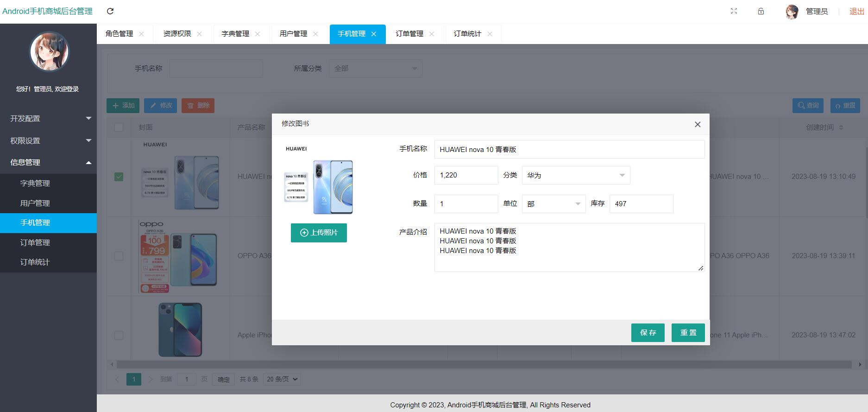This screenshot has height=412, width=868.
Task: Click the lock screen icon
Action: coord(761,11)
